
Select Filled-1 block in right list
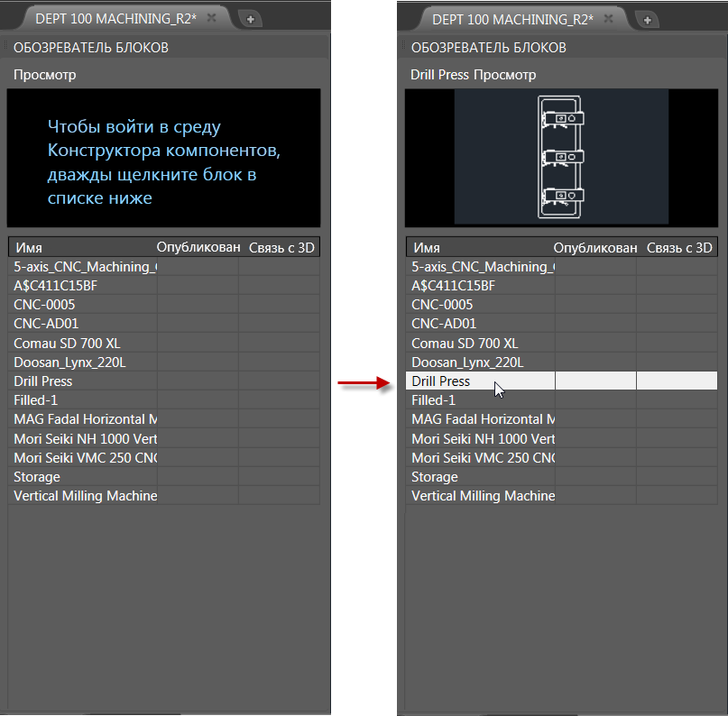point(562,400)
